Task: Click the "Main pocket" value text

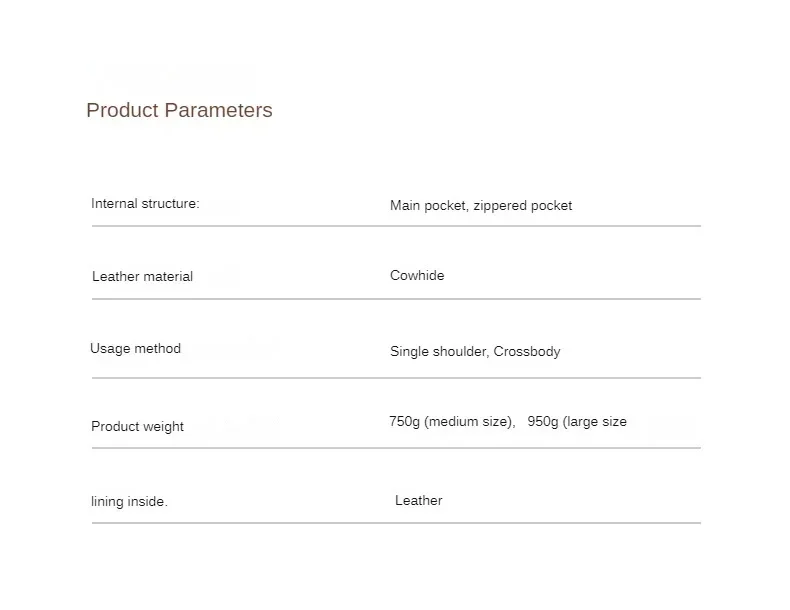Action: tap(427, 205)
